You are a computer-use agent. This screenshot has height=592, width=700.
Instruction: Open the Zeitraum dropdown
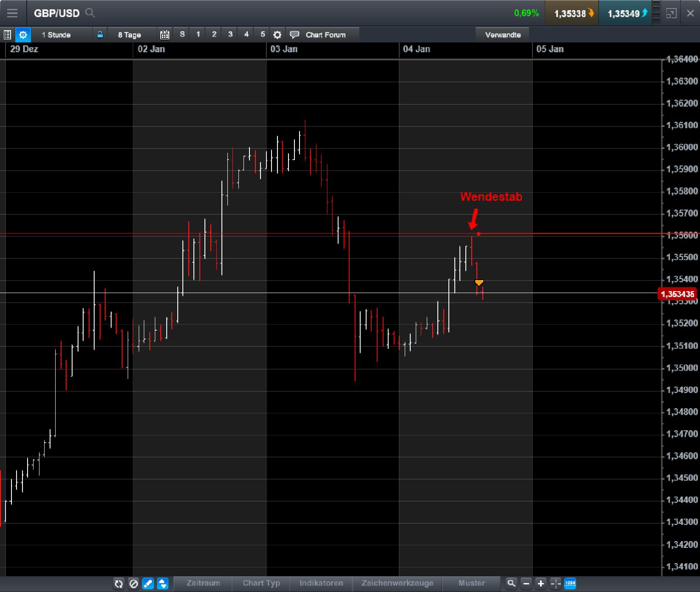(204, 583)
